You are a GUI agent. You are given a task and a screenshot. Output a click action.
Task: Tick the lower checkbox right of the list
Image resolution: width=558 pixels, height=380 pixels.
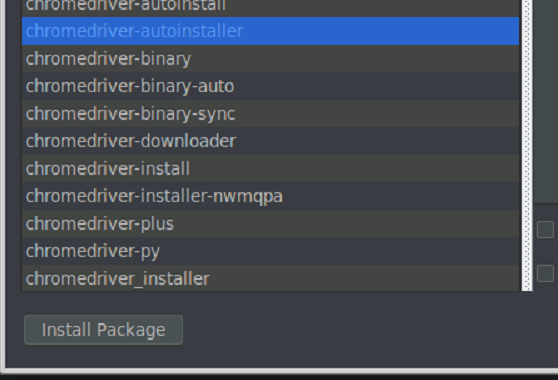(x=545, y=273)
